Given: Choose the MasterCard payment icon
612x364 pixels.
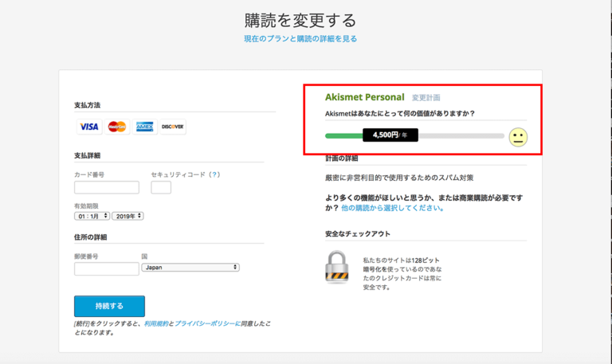Looking at the screenshot, I should point(117,127).
